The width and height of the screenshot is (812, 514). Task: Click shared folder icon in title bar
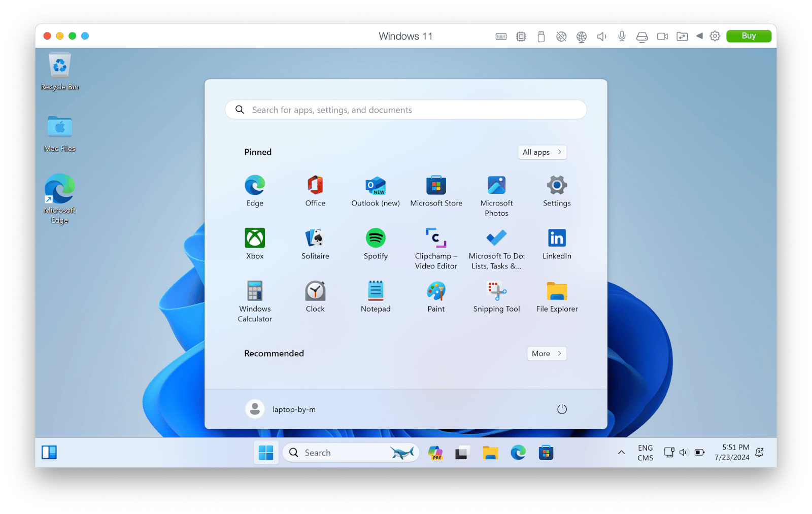(x=682, y=37)
